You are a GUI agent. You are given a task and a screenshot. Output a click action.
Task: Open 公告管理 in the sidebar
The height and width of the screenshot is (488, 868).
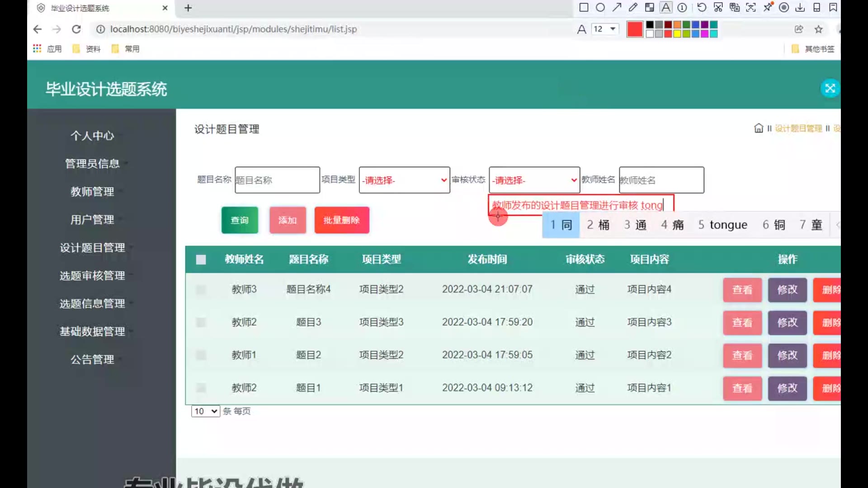click(x=92, y=360)
